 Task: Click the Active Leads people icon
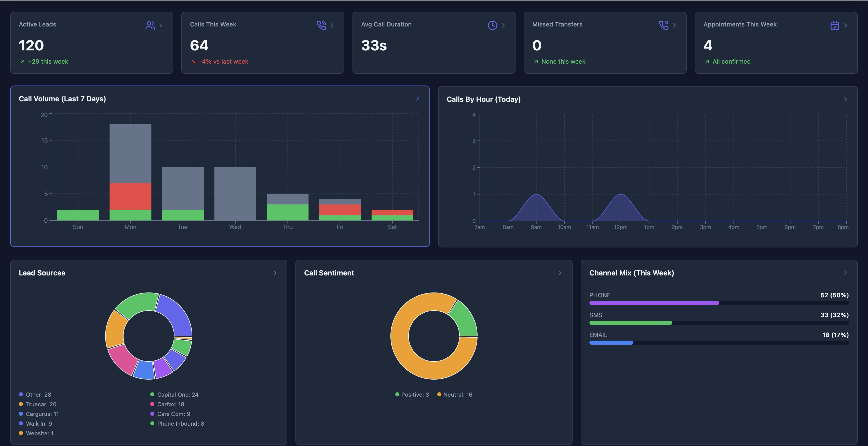150,25
